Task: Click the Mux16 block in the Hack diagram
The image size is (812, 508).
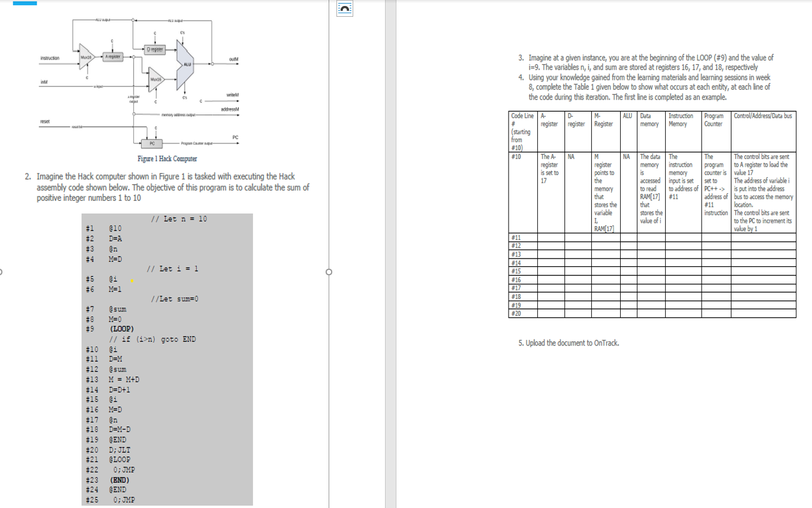Action: click(86, 56)
